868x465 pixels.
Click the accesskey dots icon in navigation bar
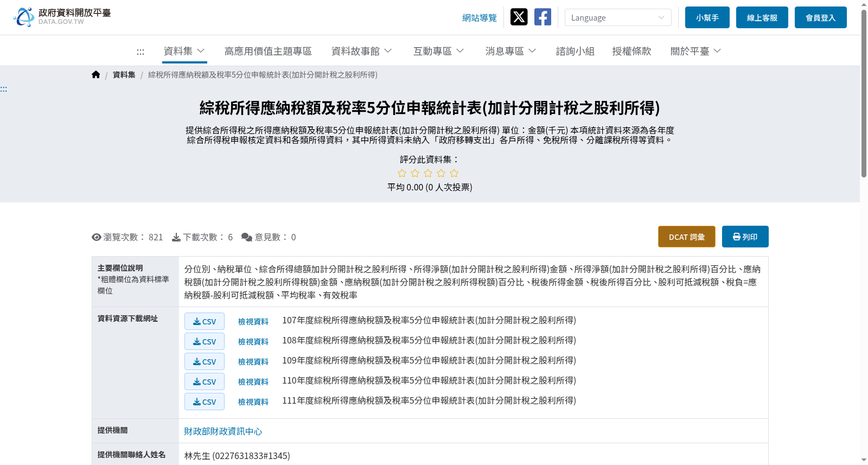(141, 52)
